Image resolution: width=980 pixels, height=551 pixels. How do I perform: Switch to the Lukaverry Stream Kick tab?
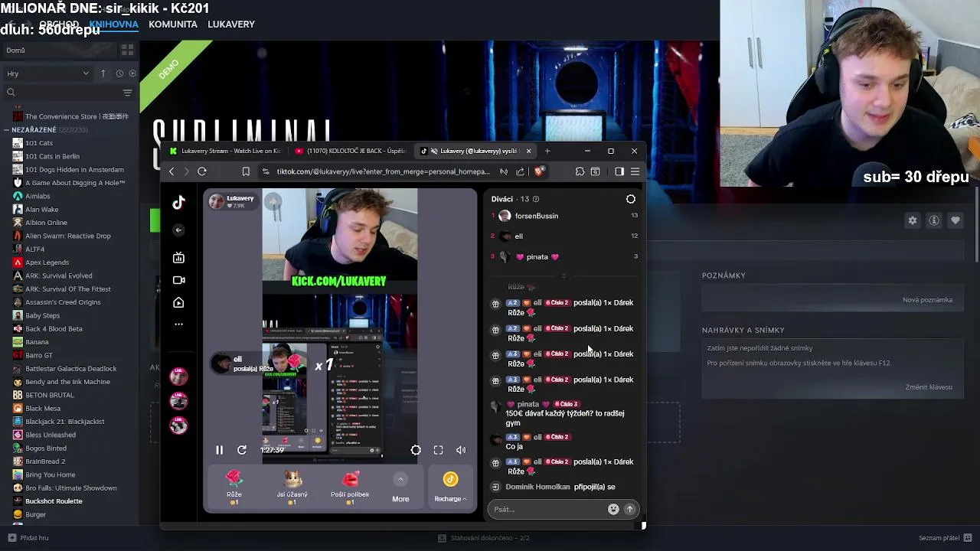coord(225,151)
